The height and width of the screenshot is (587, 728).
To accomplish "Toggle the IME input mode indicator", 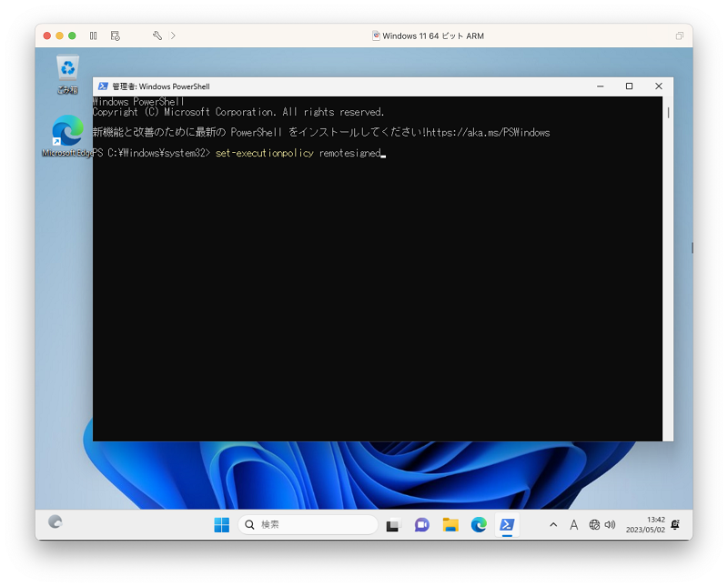I will coord(574,525).
